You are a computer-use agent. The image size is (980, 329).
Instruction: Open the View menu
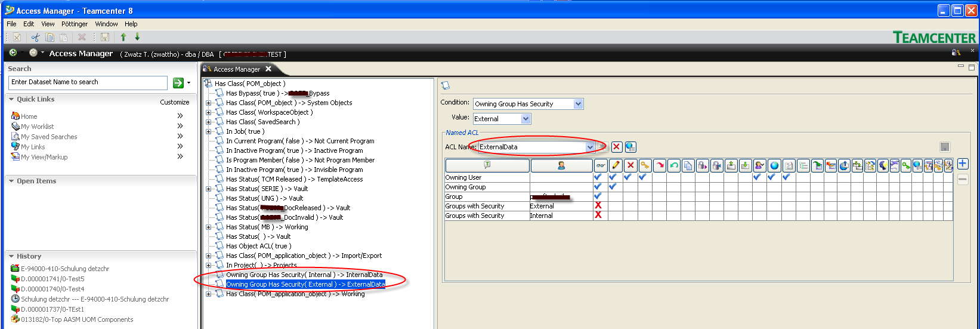pos(48,24)
